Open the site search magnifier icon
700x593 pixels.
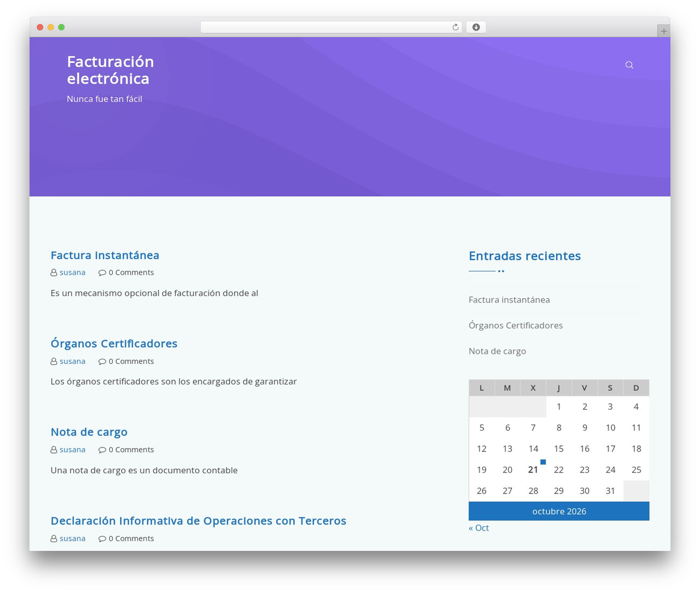tap(629, 65)
